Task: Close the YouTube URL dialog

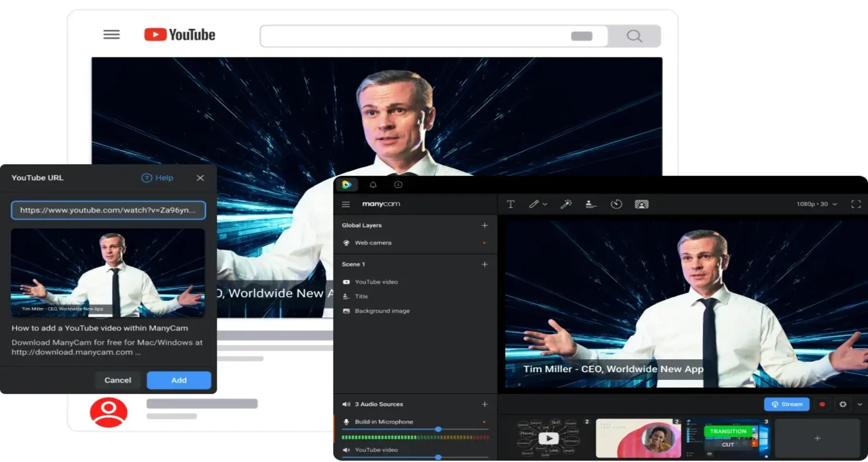Action: [x=200, y=178]
